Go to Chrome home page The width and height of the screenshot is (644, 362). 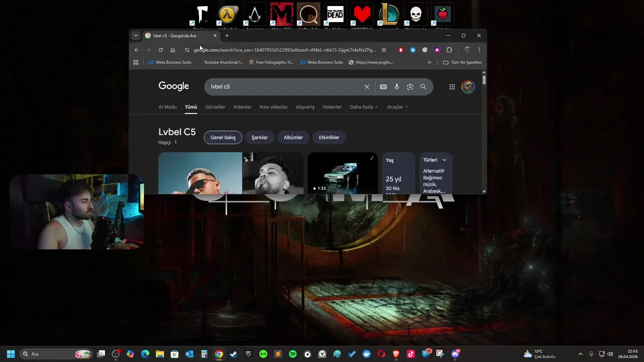(x=173, y=50)
